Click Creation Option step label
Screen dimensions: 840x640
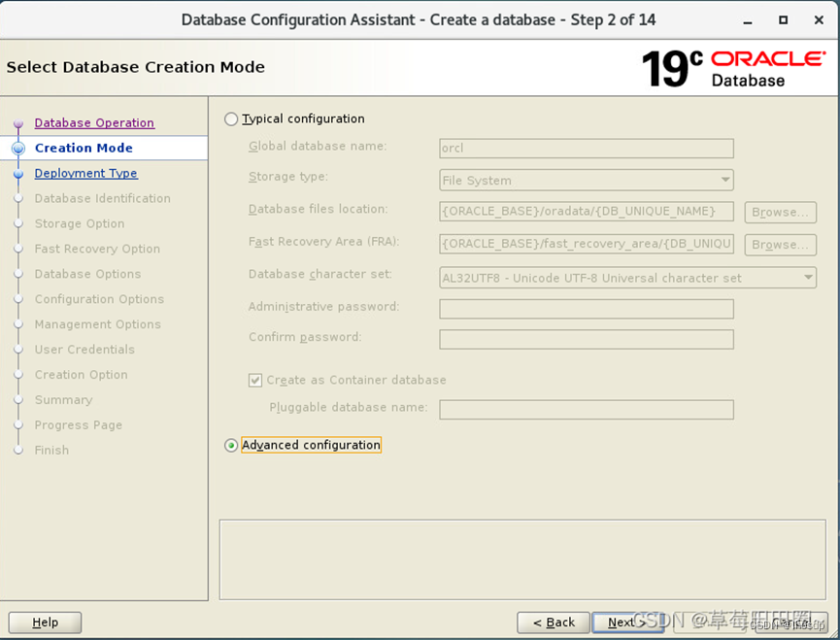pos(81,374)
